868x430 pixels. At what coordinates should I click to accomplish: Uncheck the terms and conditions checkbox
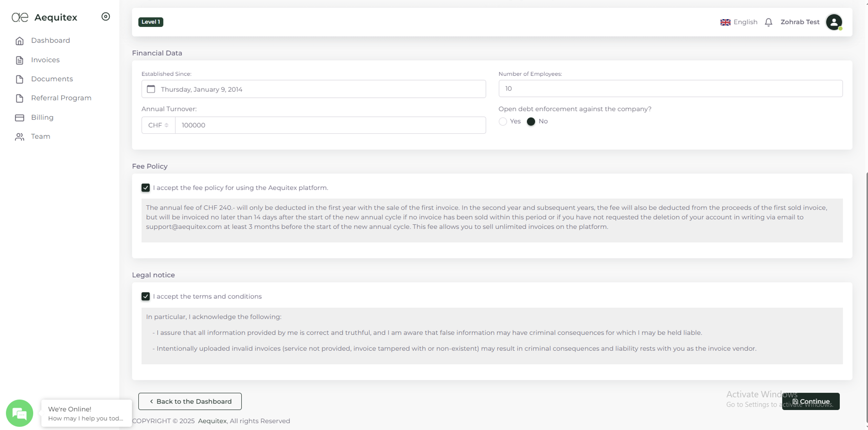click(145, 296)
